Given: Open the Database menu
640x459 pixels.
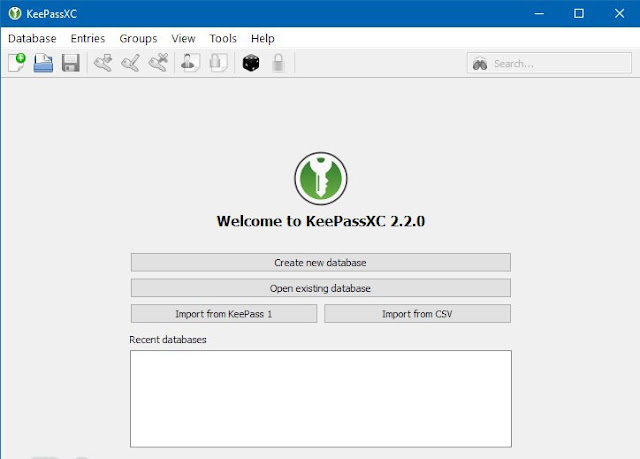Looking at the screenshot, I should coord(32,38).
